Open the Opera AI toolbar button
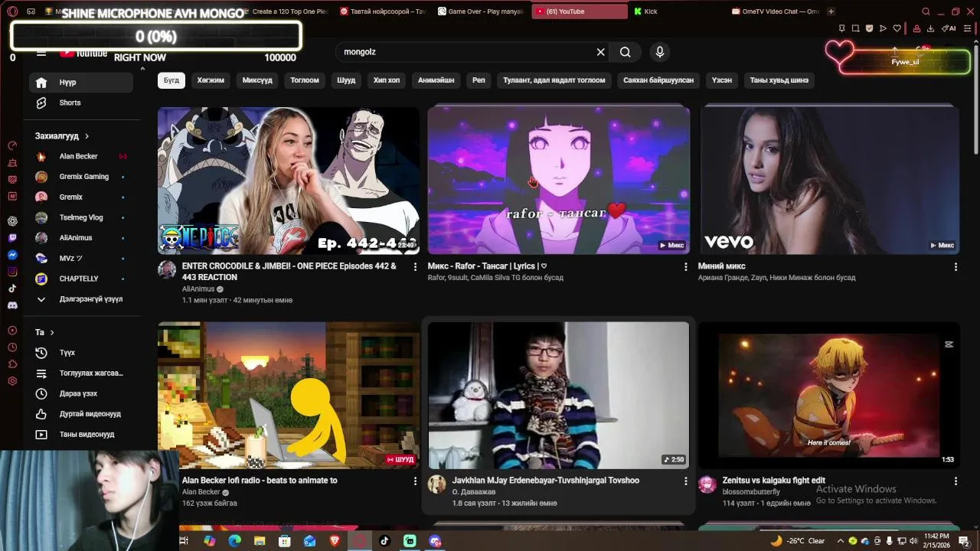The width and height of the screenshot is (980, 551). tap(949, 28)
